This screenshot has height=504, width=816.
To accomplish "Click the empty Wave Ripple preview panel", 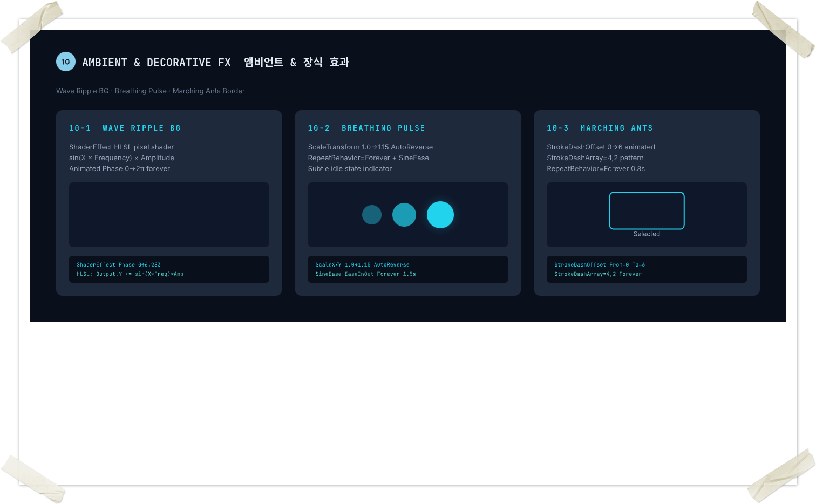I will pos(169,215).
